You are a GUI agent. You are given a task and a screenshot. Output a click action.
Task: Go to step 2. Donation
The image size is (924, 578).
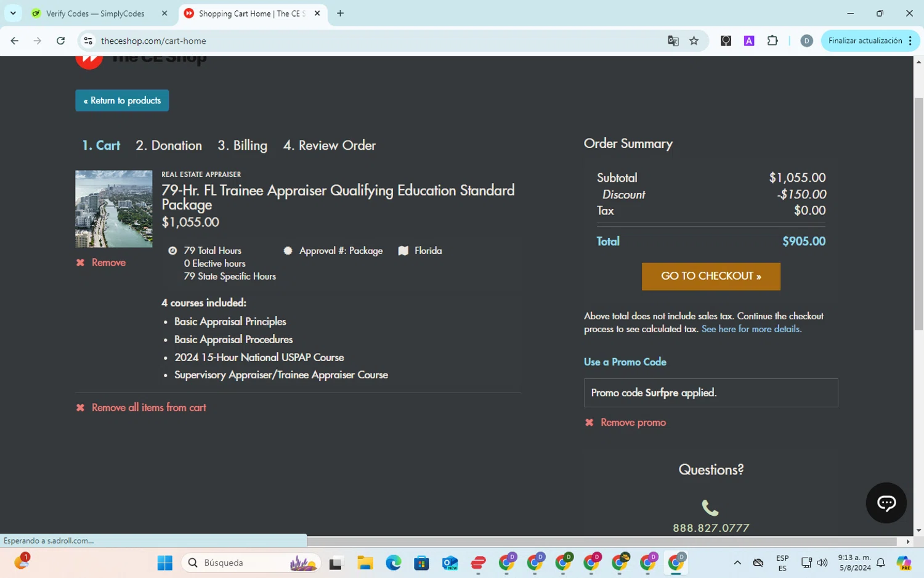tap(169, 145)
